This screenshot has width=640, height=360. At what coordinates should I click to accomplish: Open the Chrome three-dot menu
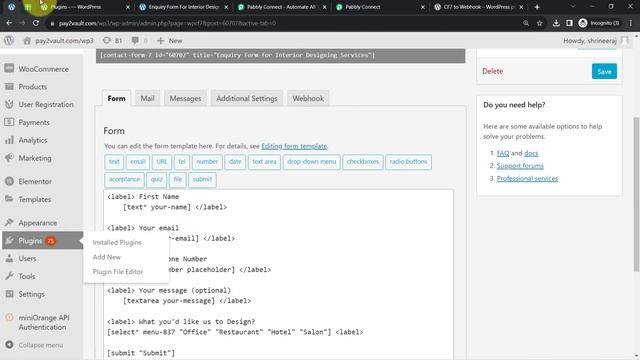631,23
